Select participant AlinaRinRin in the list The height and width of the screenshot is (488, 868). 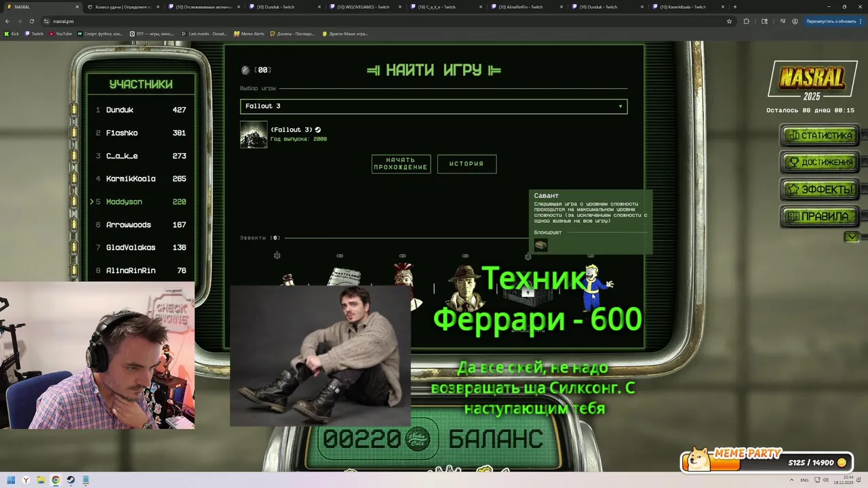141,270
